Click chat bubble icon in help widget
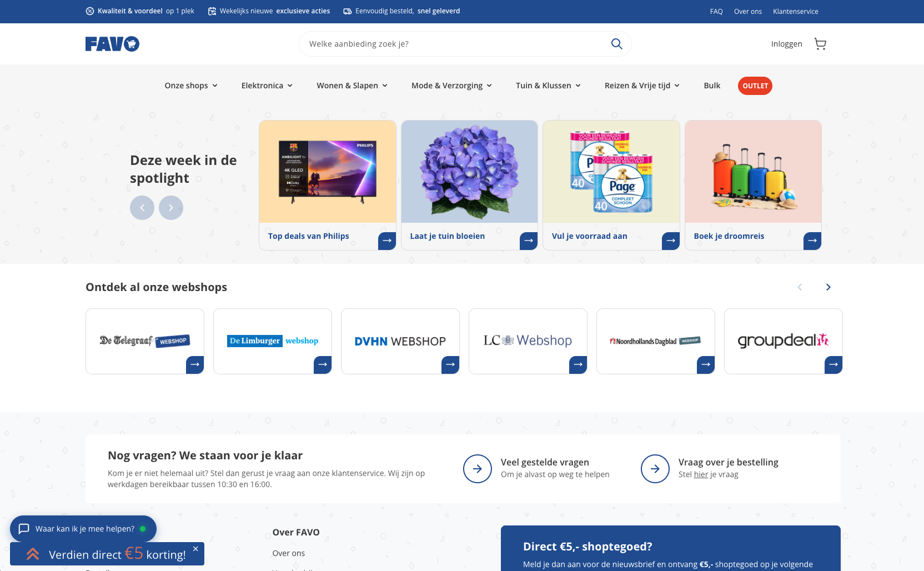The width and height of the screenshot is (924, 571). click(x=24, y=529)
